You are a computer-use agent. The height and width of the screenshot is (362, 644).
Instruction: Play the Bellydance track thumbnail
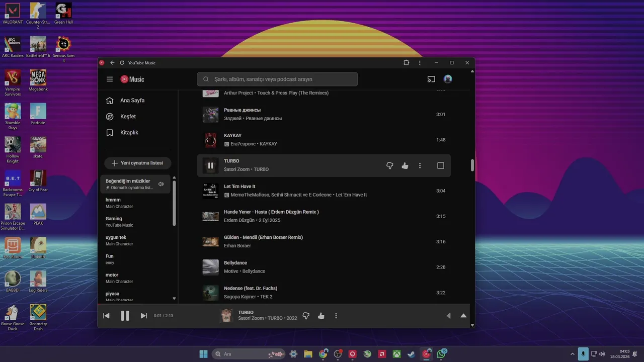[x=210, y=267]
